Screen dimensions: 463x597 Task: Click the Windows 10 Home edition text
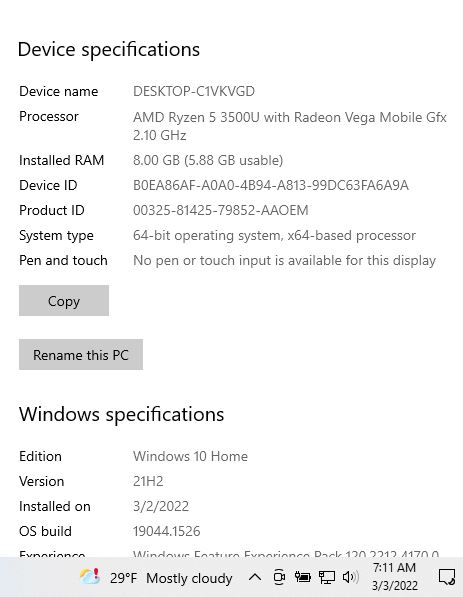(190, 456)
